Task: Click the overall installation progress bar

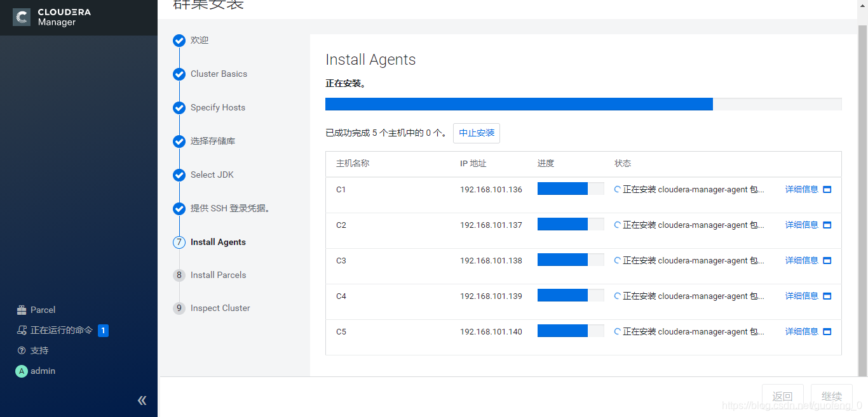Action: (x=583, y=104)
